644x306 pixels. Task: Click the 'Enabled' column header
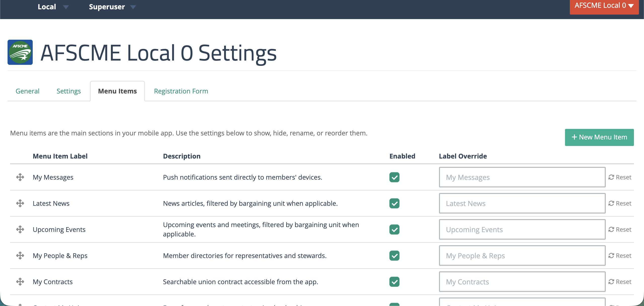402,156
